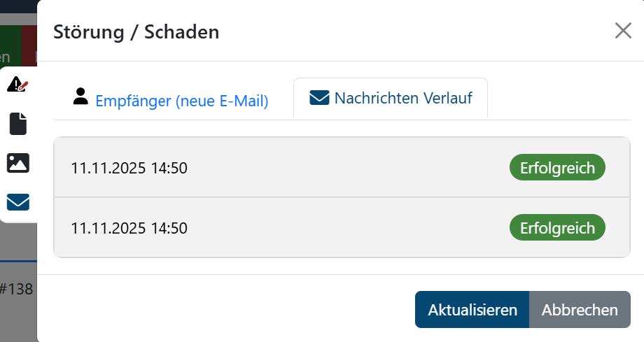Click the Störung / Schaden dialog title
Image resolution: width=644 pixels, height=342 pixels.
click(136, 31)
